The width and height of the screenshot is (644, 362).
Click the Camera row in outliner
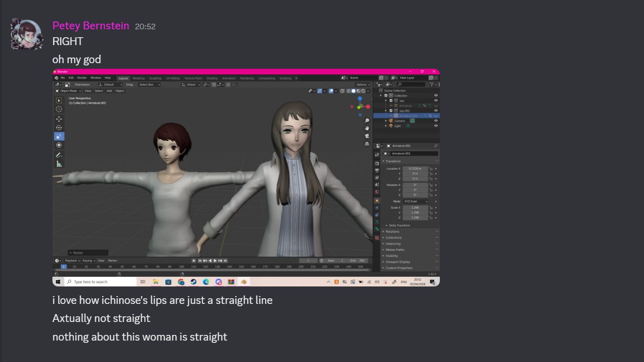406,121
